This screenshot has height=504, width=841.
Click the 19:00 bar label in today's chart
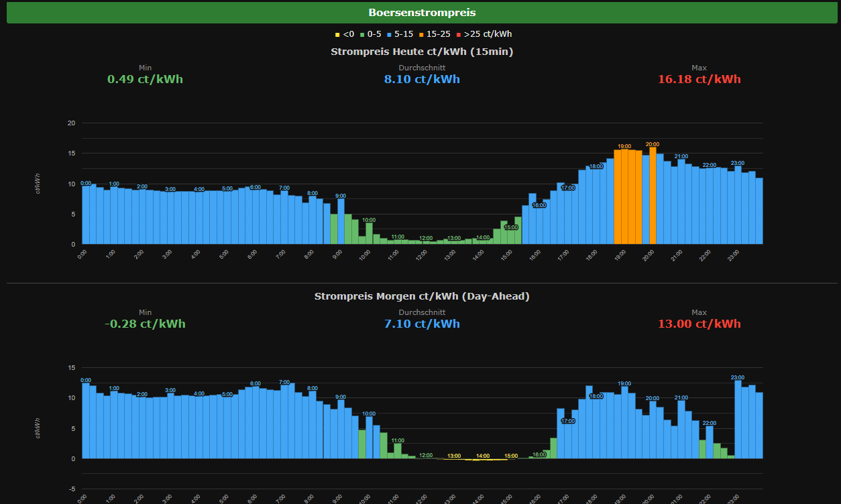[624, 146]
